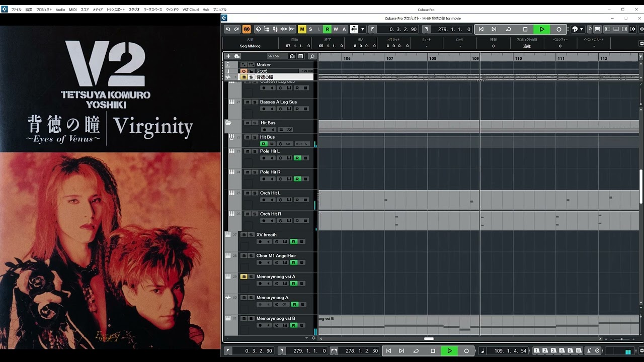Click the horizontal scrollbar thumb of the arrangement
This screenshot has height=362, width=644.
pos(429,339)
